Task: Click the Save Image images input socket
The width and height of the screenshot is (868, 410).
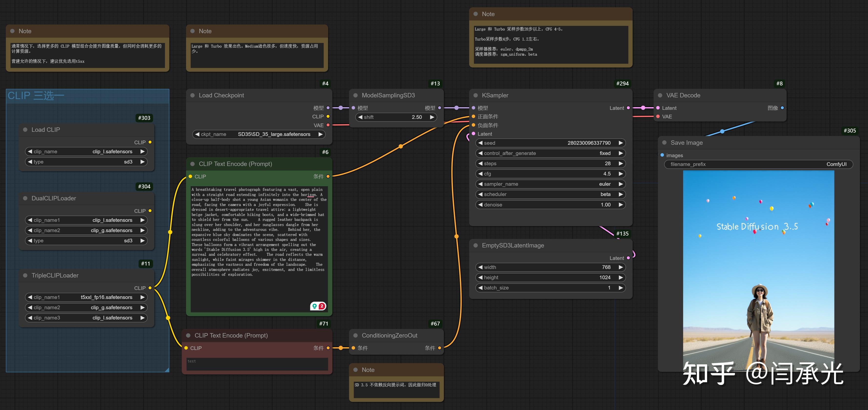Action: click(x=662, y=155)
